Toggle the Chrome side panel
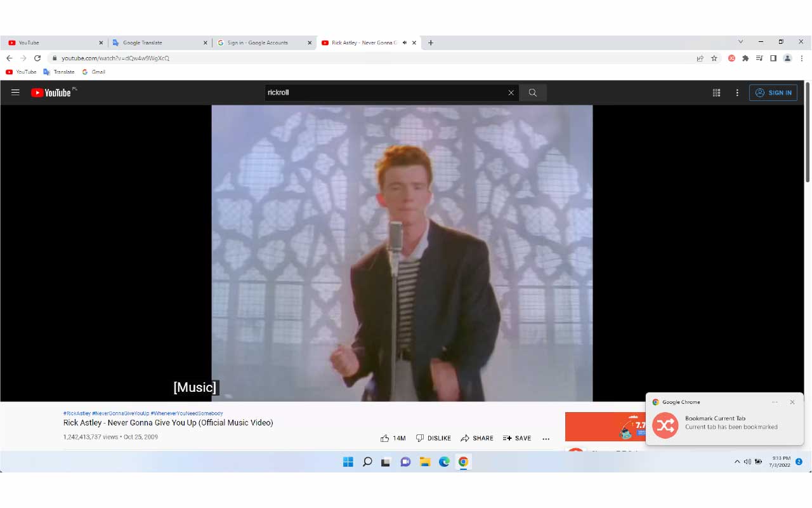812x508 pixels. (773, 58)
